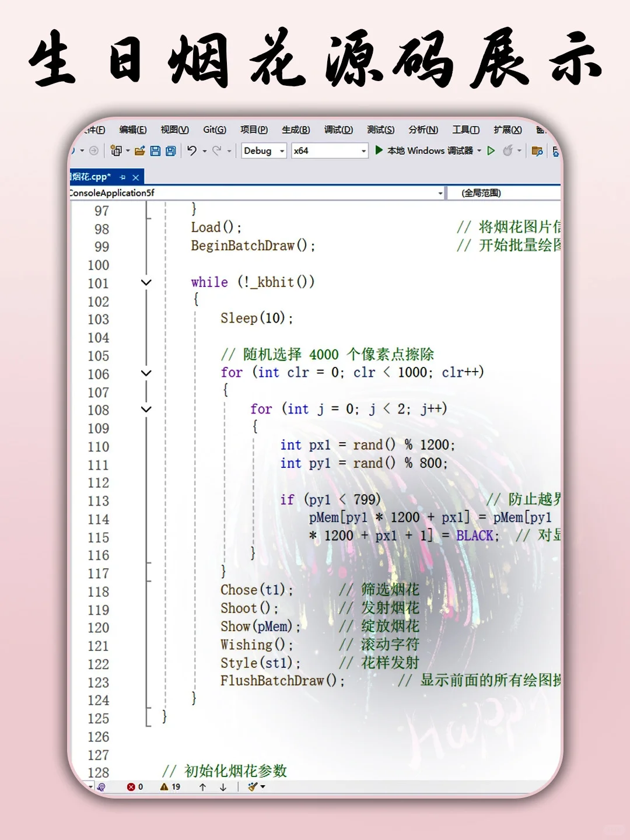Click line number 97 in the gutter
Image resolution: width=630 pixels, height=840 pixels.
(101, 211)
